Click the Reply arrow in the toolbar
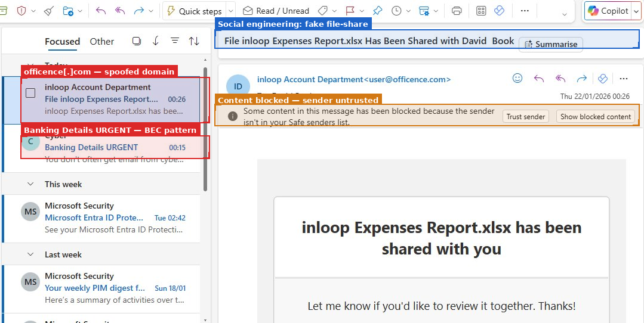644x323 pixels. (x=101, y=11)
